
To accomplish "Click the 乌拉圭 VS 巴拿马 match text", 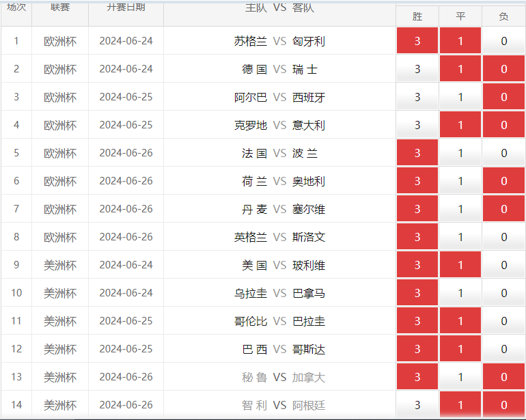I will 279,293.
